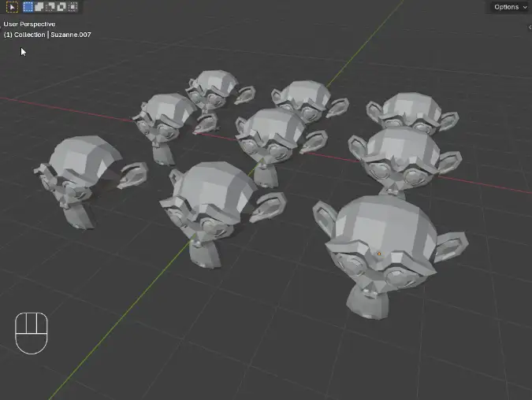Select the Select Box tool icon
Viewport: 532px width, 400px height.
click(12, 7)
